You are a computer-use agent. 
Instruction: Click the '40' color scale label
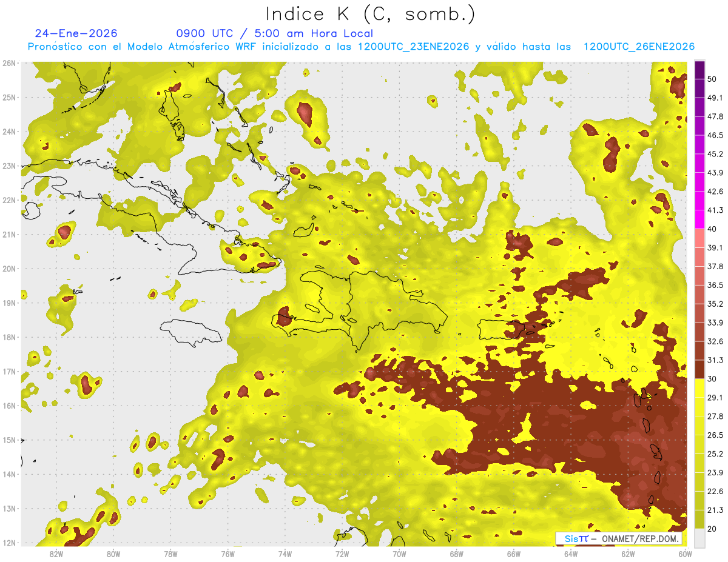pyautogui.click(x=713, y=229)
